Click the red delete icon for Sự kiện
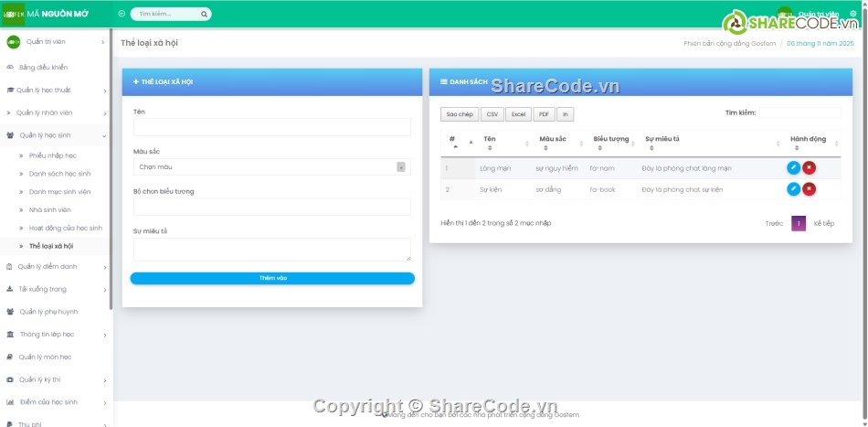This screenshot has height=427, width=868. click(809, 189)
